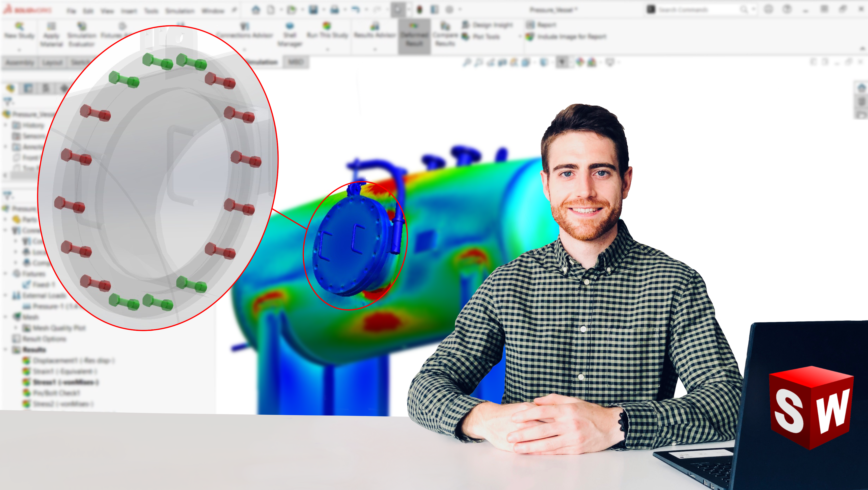Image resolution: width=868 pixels, height=490 pixels.
Task: Expand the Fixtures tree node
Action: click(x=5, y=273)
